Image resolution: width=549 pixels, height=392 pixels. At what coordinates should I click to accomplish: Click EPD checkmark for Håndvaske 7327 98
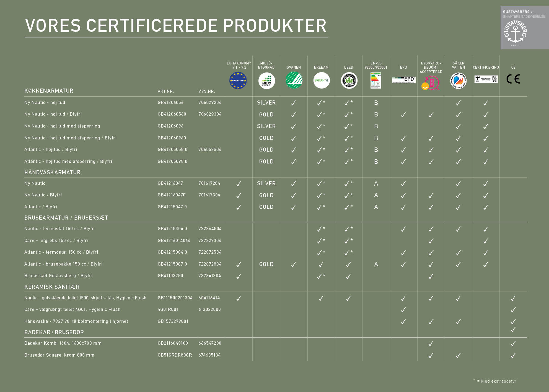point(403,322)
